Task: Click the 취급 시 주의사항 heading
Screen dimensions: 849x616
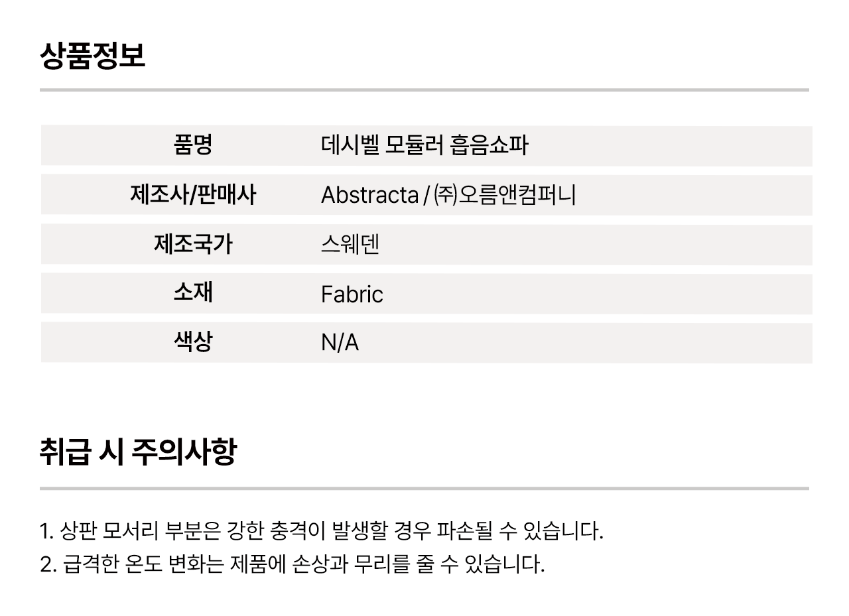Action: tap(138, 452)
